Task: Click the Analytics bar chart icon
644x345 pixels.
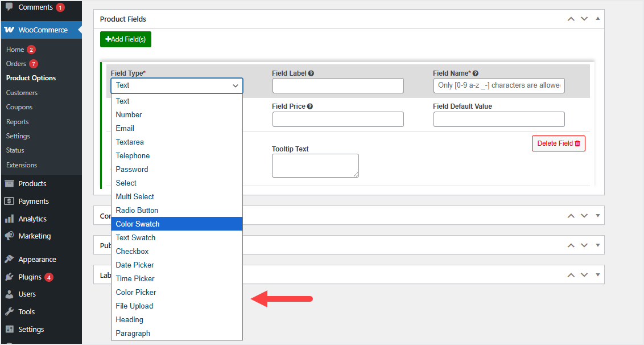Action: click(x=9, y=219)
